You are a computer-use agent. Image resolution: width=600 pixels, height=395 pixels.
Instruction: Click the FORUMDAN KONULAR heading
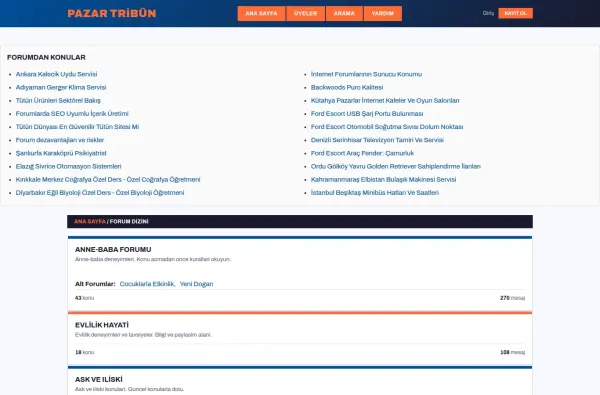click(x=46, y=57)
